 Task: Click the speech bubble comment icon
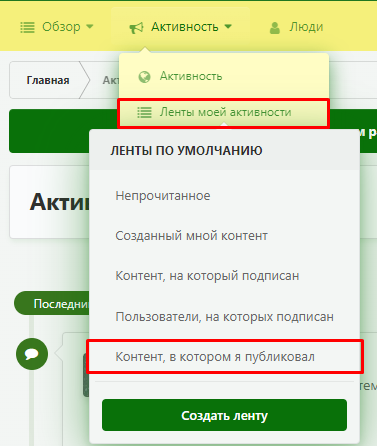click(x=32, y=354)
